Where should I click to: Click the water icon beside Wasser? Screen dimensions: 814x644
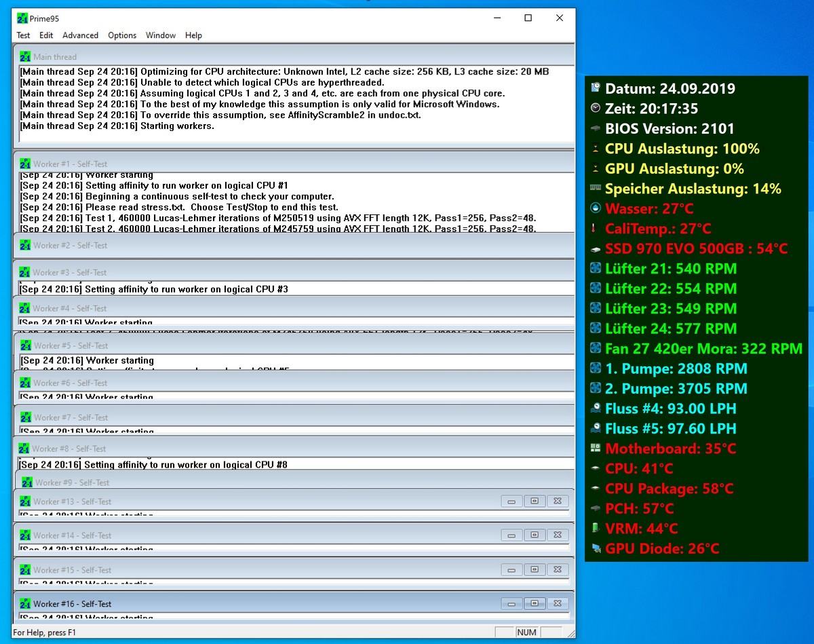596,208
